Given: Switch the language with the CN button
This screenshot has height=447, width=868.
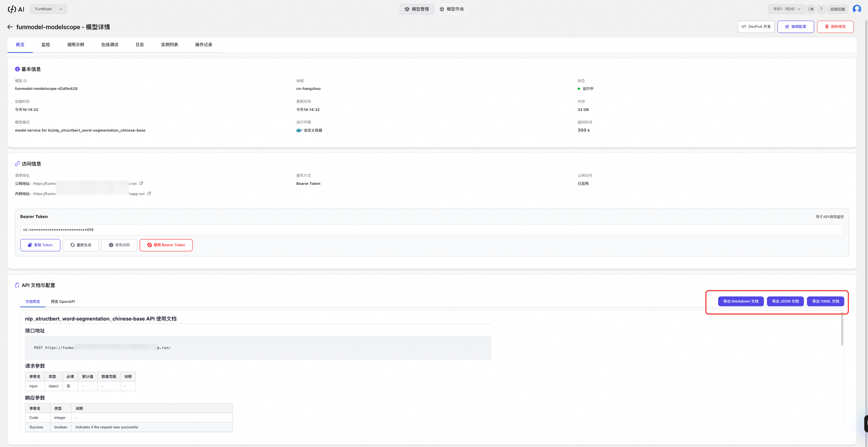Looking at the screenshot, I should tap(811, 9).
